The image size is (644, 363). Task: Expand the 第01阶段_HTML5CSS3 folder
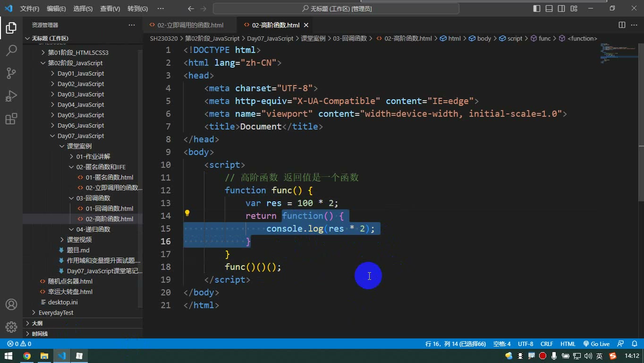tap(78, 52)
